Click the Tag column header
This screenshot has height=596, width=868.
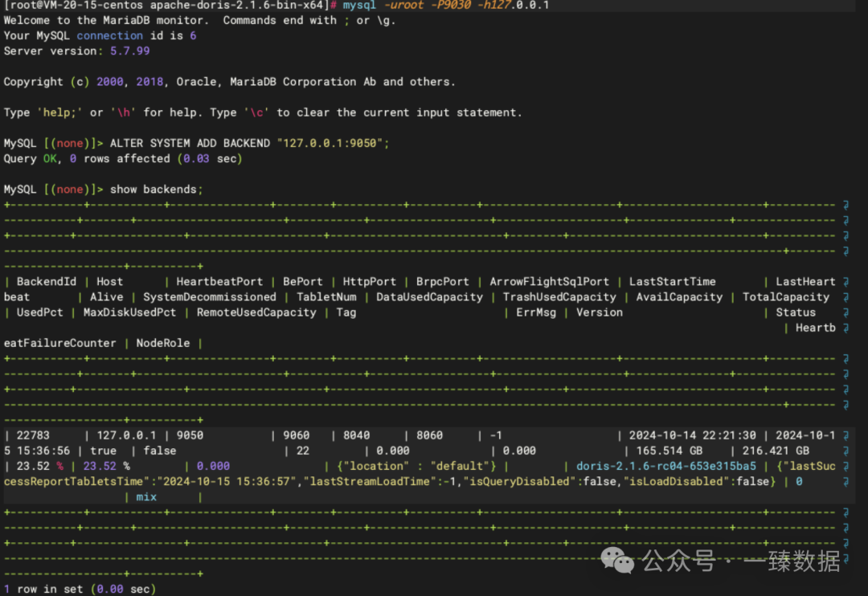point(346,312)
